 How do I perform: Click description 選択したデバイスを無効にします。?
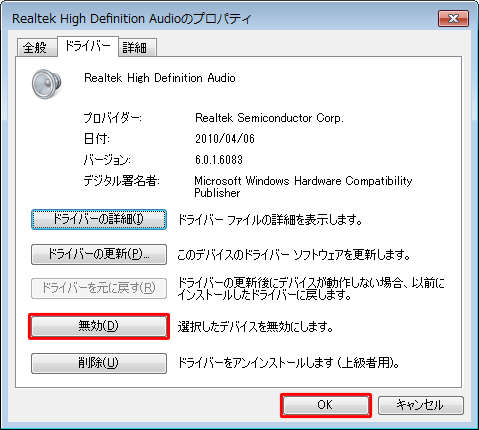(256, 327)
